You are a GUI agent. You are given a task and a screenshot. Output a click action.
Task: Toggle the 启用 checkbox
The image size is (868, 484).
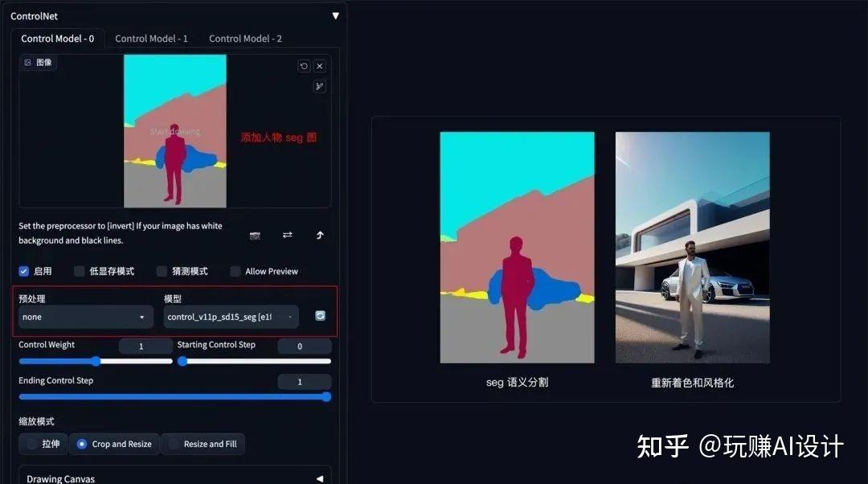pyautogui.click(x=23, y=271)
